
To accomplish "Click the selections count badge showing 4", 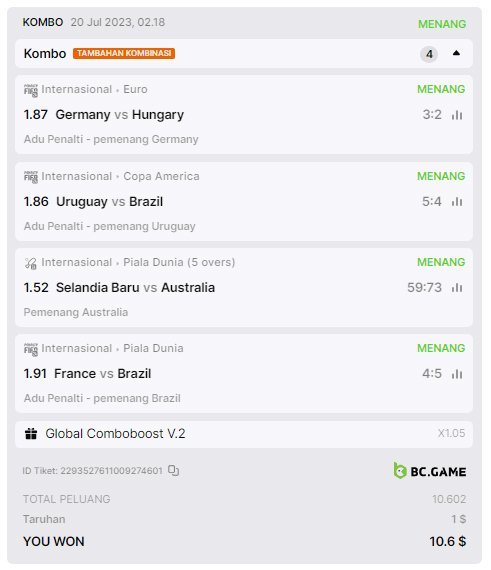I will 429,54.
